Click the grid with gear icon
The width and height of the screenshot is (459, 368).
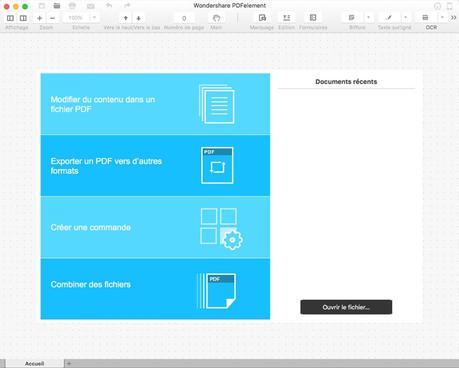tap(221, 229)
